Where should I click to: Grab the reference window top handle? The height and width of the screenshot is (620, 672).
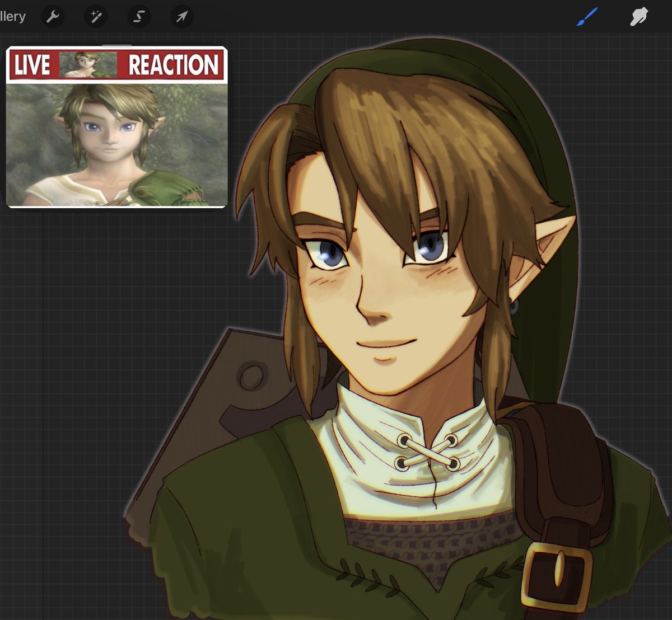point(116,45)
